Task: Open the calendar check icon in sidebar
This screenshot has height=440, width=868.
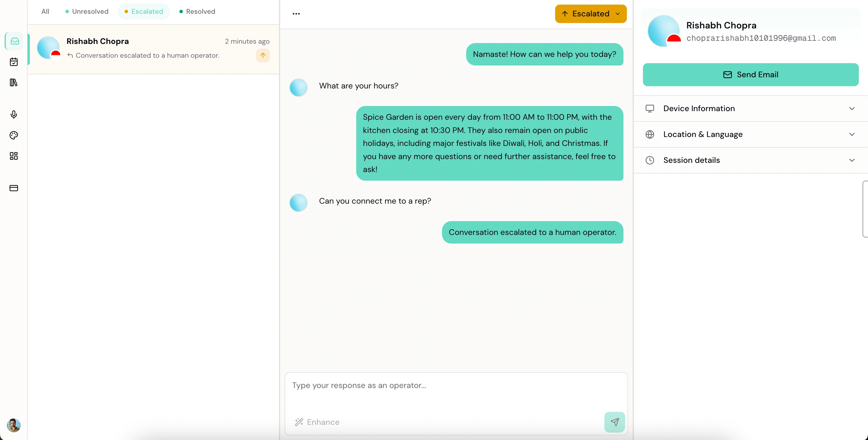Action: click(x=14, y=62)
